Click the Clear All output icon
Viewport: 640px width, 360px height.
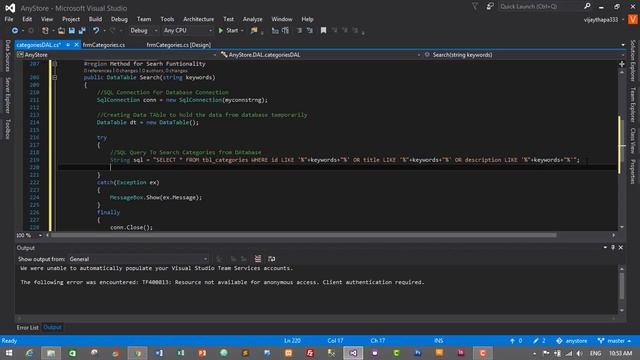[x=258, y=259]
